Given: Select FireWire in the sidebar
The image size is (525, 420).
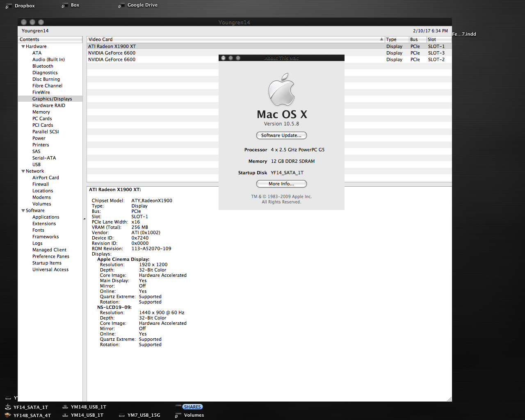Looking at the screenshot, I should point(41,92).
